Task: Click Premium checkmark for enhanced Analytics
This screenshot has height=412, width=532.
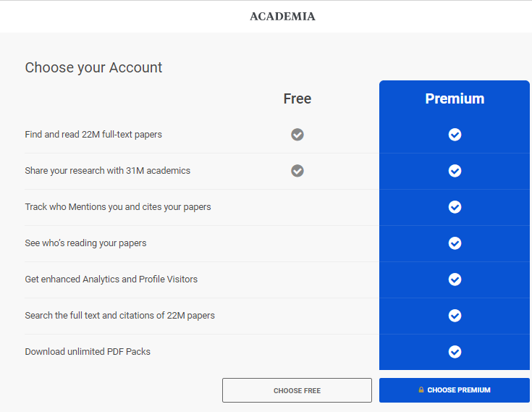Action: tap(455, 279)
